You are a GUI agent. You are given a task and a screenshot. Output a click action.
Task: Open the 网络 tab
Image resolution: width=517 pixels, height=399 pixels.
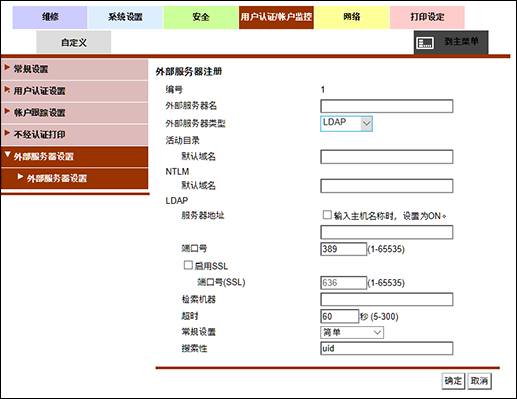[x=352, y=17]
